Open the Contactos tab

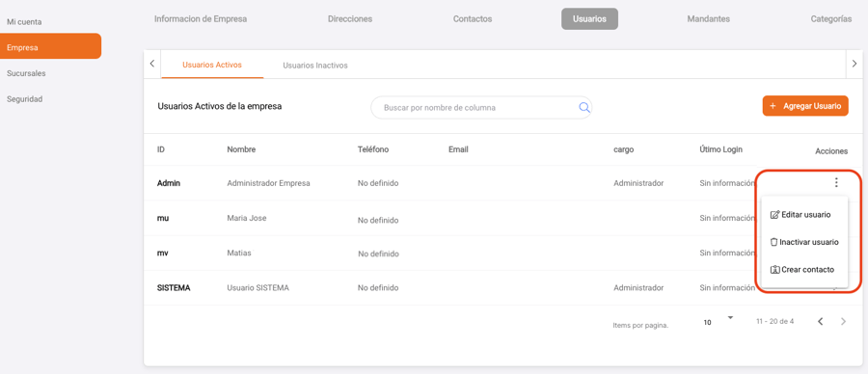pyautogui.click(x=473, y=19)
